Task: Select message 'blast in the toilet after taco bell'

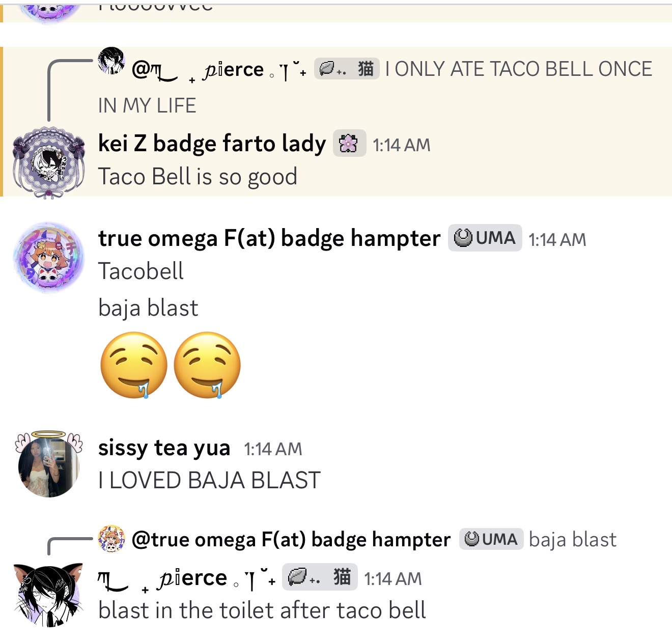Action: pyautogui.click(x=262, y=610)
